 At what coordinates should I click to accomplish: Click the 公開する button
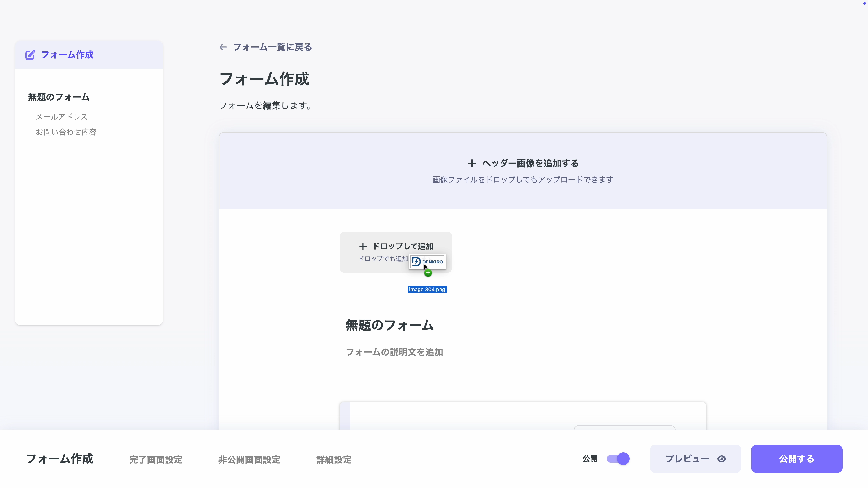(x=797, y=459)
